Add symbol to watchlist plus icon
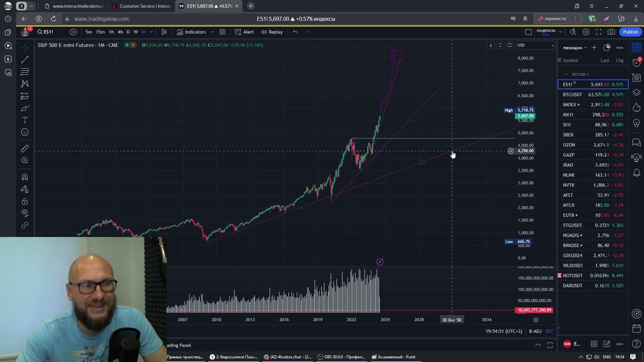 pos(594,48)
